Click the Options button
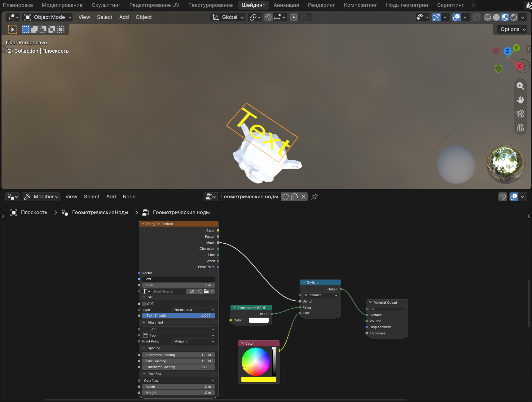 point(513,29)
